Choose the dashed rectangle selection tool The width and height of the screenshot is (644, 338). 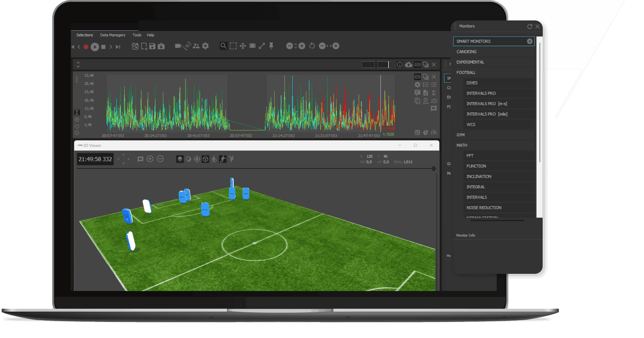click(x=233, y=46)
